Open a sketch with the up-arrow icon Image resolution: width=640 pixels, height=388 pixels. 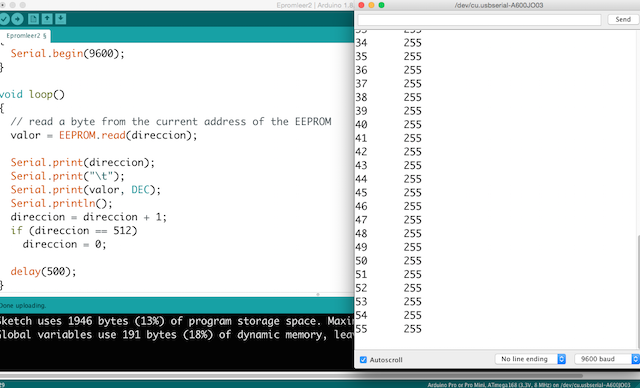coord(47,19)
